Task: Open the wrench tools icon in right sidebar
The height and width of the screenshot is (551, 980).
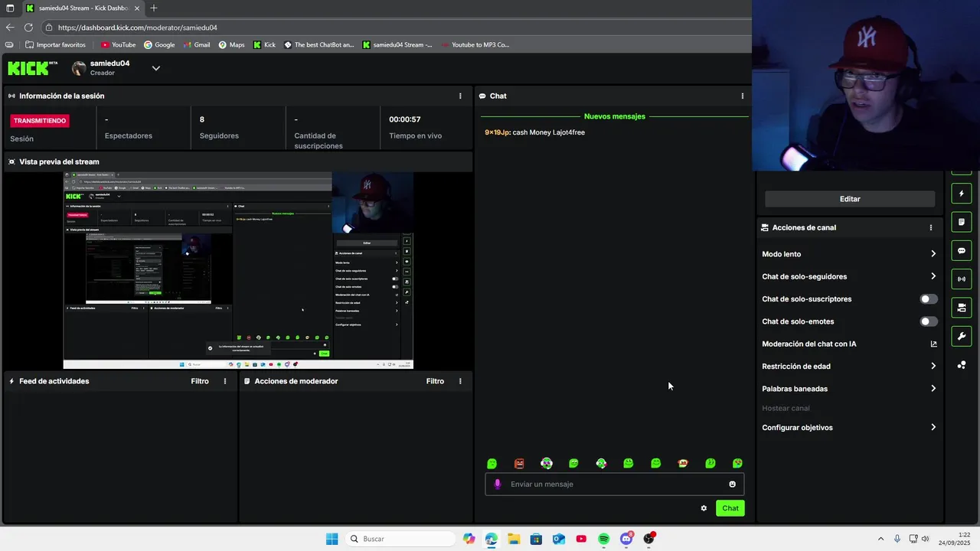Action: click(x=962, y=336)
